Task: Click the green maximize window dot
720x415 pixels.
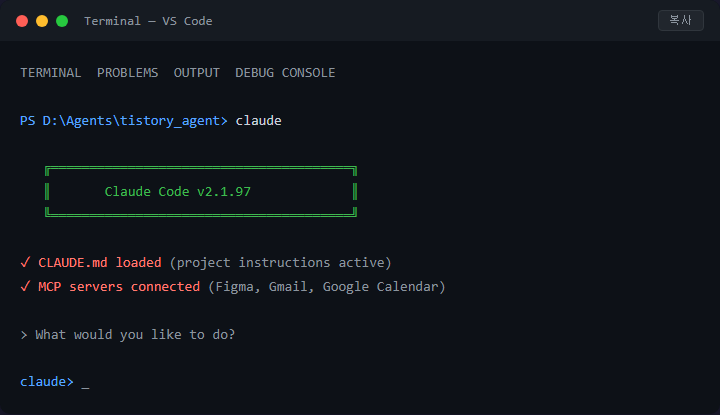Action: pyautogui.click(x=62, y=21)
